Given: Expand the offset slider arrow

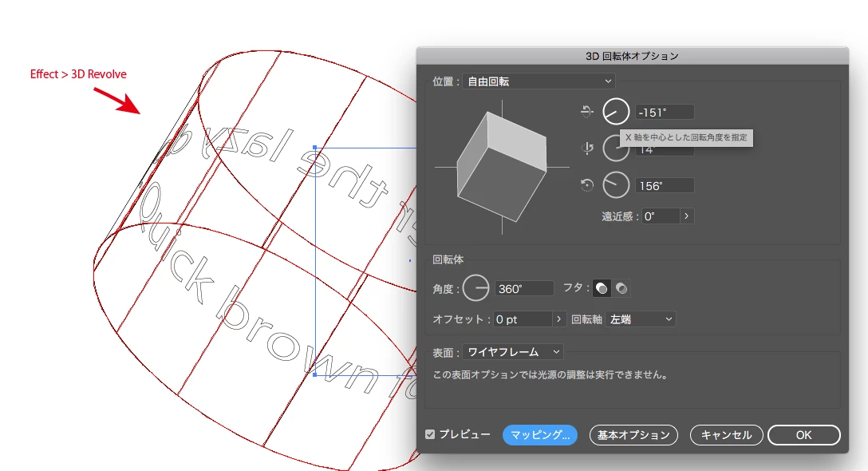Looking at the screenshot, I should coord(559,319).
